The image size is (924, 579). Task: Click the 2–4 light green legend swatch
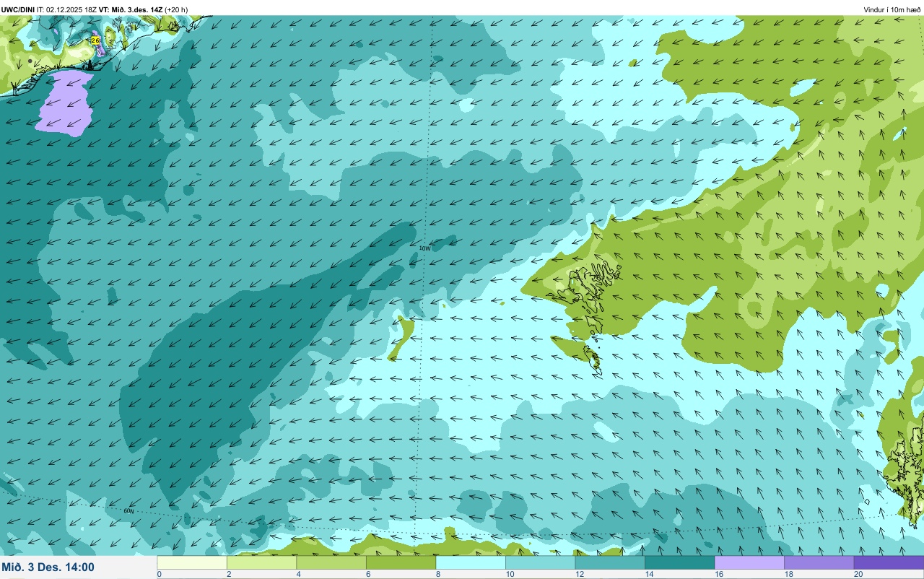(x=261, y=562)
